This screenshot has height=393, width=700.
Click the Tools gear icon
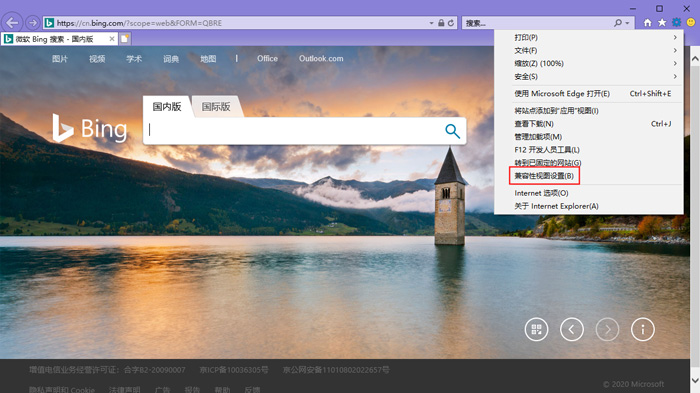tap(677, 22)
